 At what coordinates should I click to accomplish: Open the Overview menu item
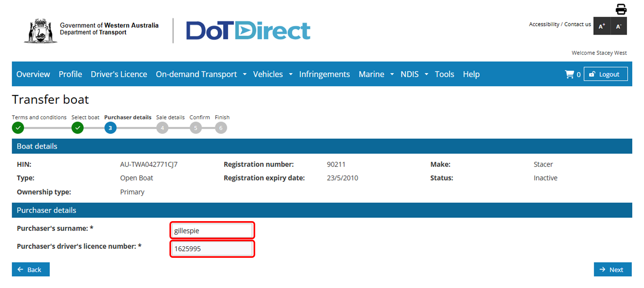tap(33, 74)
